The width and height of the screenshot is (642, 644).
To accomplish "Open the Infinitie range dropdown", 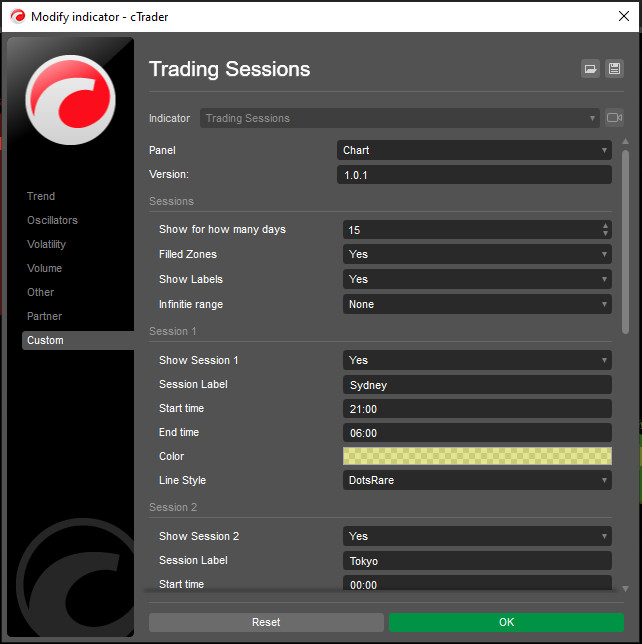I will pos(477,304).
